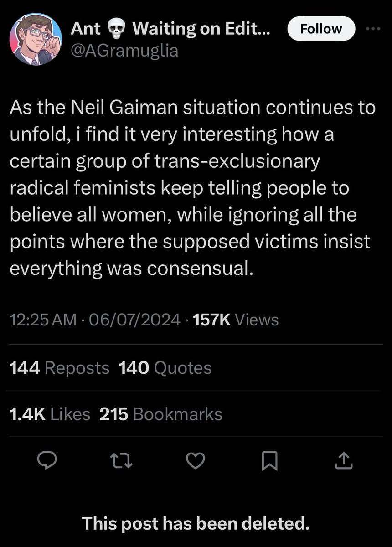Screen dimensions: 392x547
Task: Like the post with the heart icon
Action: pyautogui.click(x=196, y=462)
